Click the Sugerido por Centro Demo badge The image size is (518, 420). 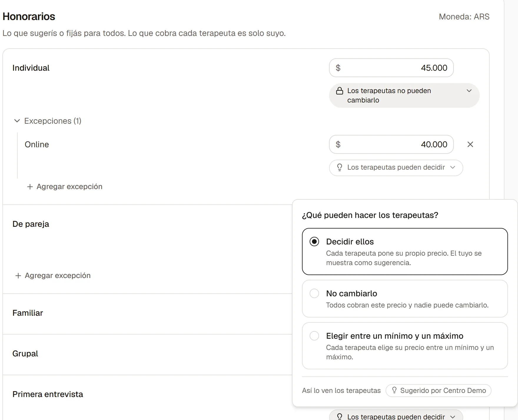(438, 391)
